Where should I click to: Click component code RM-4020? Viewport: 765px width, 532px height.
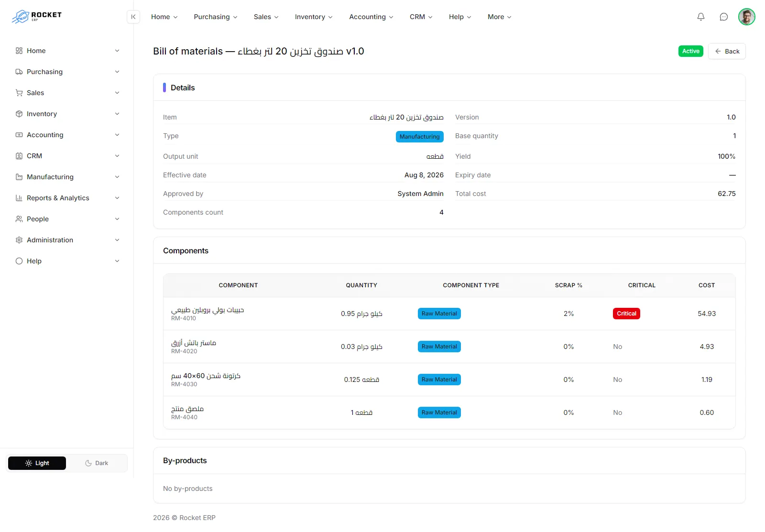[184, 351]
